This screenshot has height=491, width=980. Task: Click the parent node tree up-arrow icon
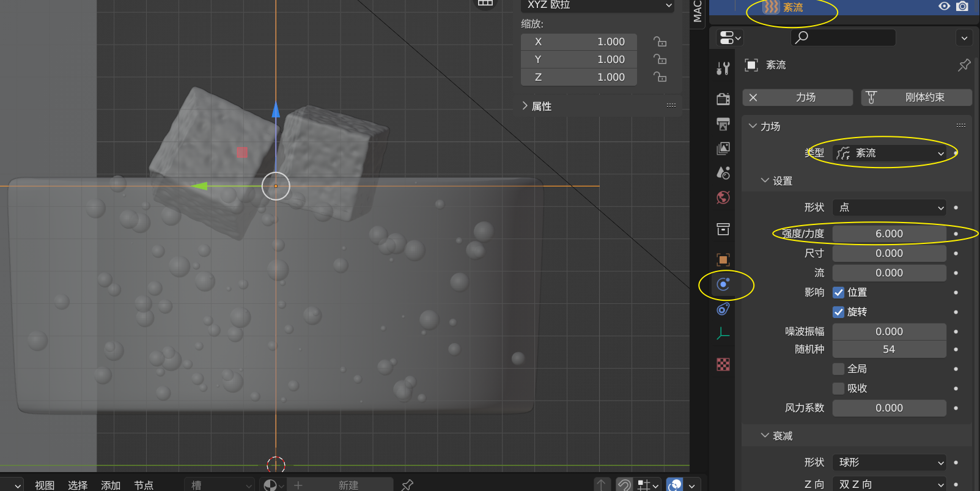point(602,485)
